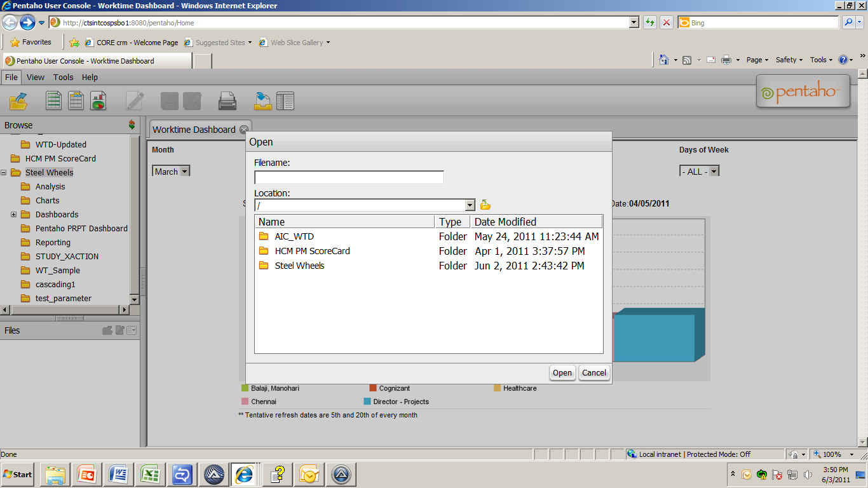
Task: Open the IE Safety menu dropdown
Action: click(789, 60)
